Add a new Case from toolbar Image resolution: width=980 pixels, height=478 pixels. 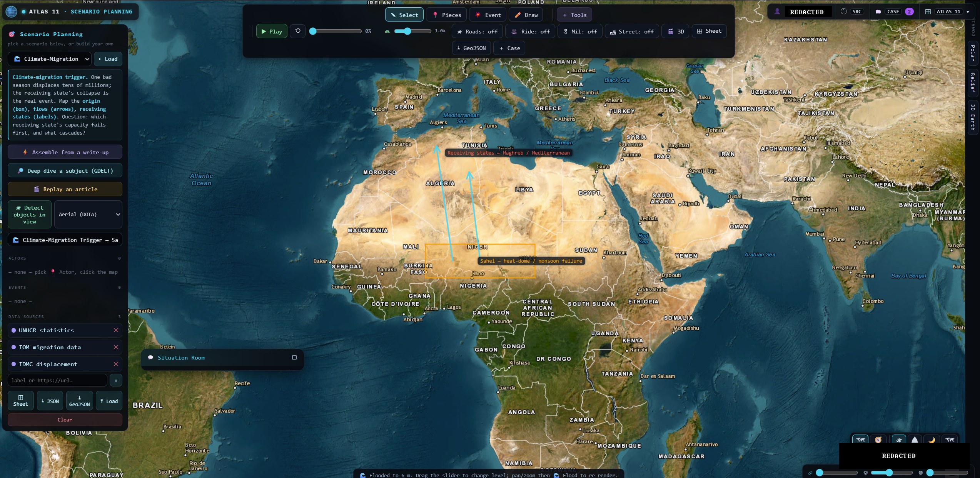(x=509, y=48)
